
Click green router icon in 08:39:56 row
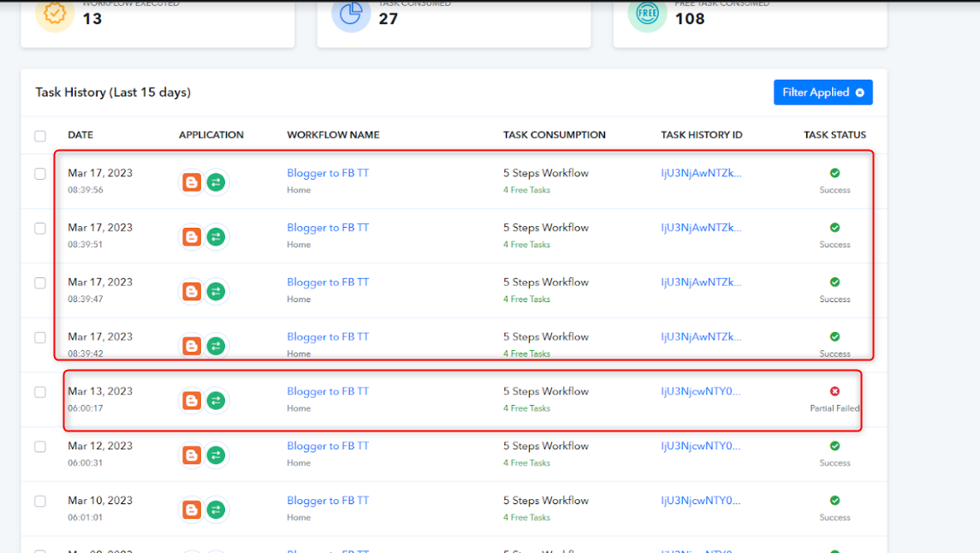(217, 182)
